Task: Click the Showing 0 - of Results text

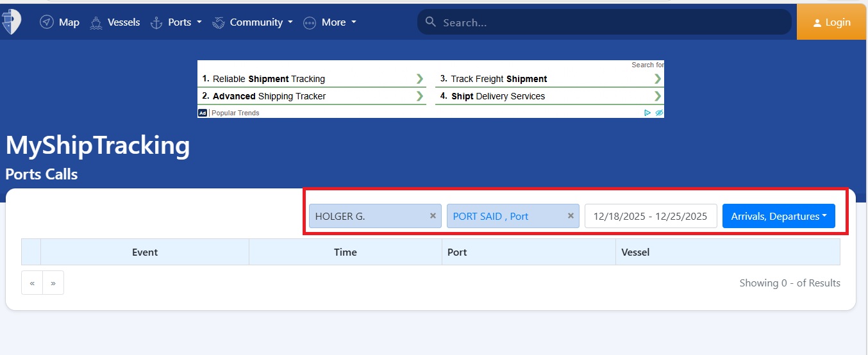Action: [790, 283]
